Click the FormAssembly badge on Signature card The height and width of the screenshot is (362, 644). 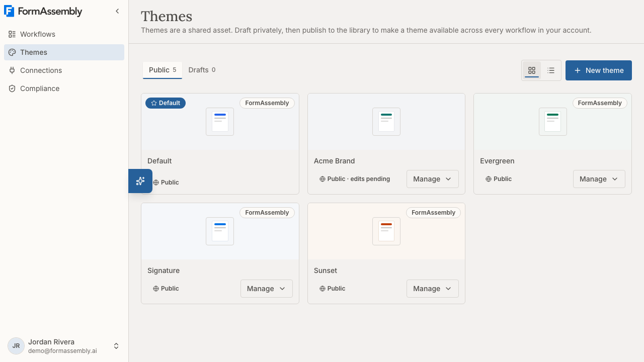coord(267,213)
